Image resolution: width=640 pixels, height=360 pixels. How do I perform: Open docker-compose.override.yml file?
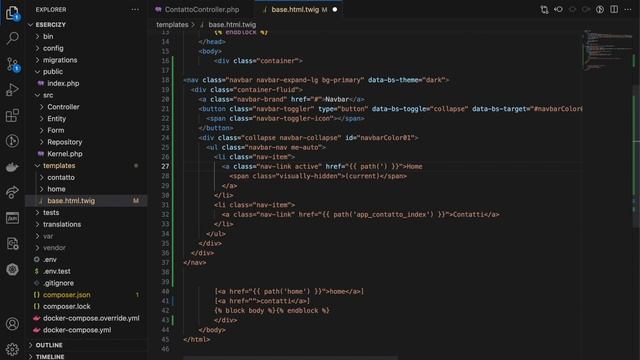91,318
